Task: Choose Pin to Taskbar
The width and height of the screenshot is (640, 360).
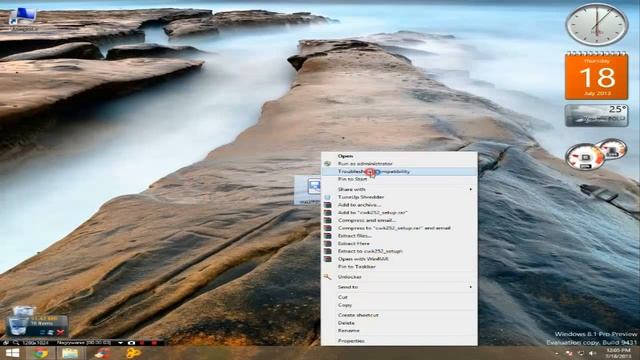Action: click(399, 267)
